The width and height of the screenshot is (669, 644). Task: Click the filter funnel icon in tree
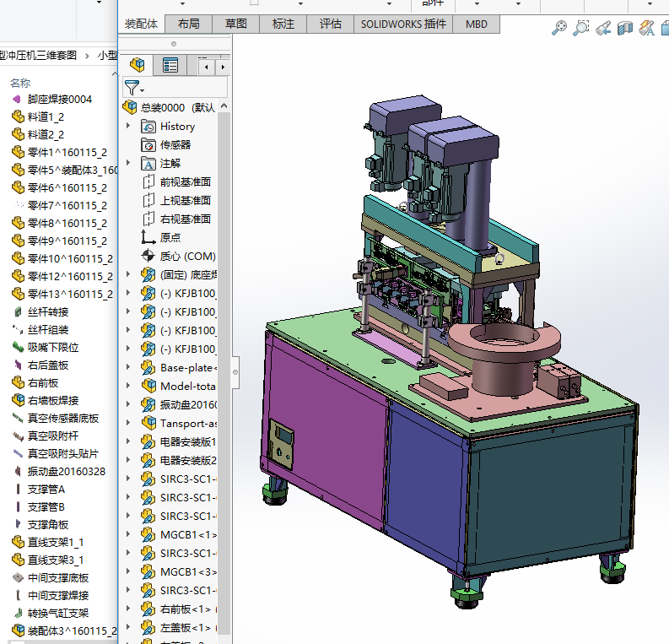[x=132, y=87]
